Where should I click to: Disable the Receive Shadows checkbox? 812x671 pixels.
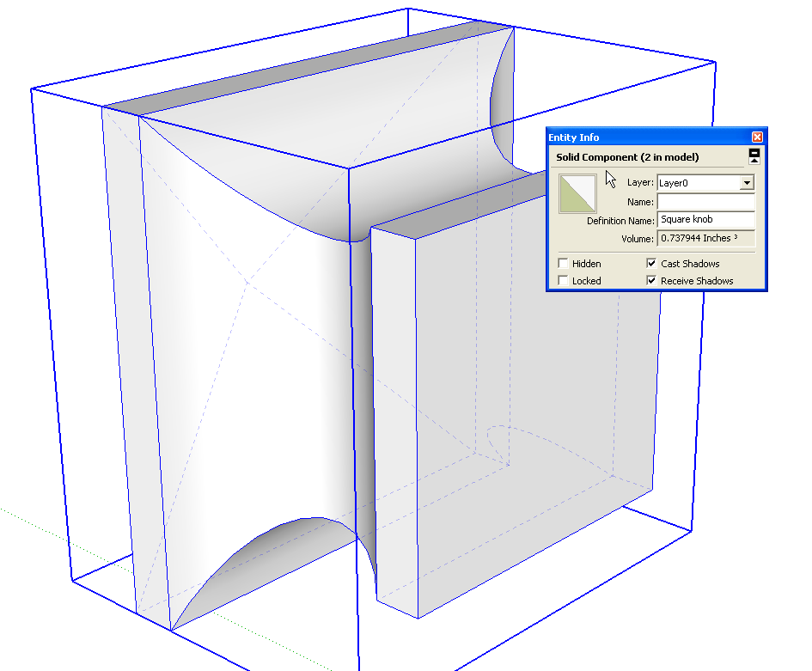(651, 281)
